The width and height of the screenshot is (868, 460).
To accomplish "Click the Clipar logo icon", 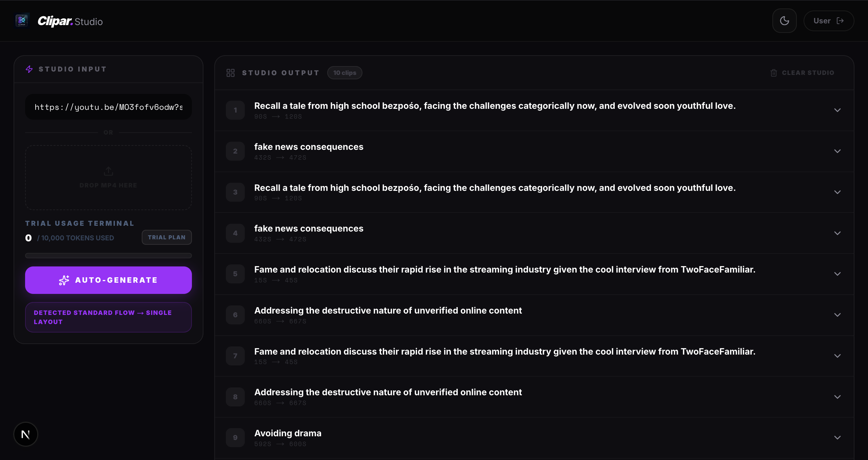I will pyautogui.click(x=22, y=21).
